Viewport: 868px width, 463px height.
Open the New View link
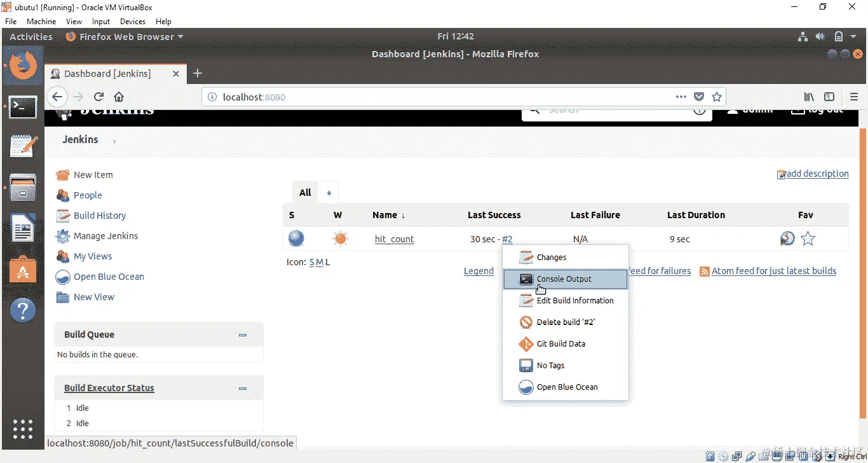(x=94, y=297)
